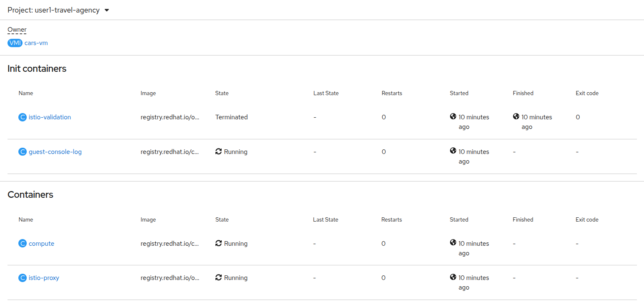
Task: Open the Project user1-travel-agency dropdown
Action: [x=58, y=10]
